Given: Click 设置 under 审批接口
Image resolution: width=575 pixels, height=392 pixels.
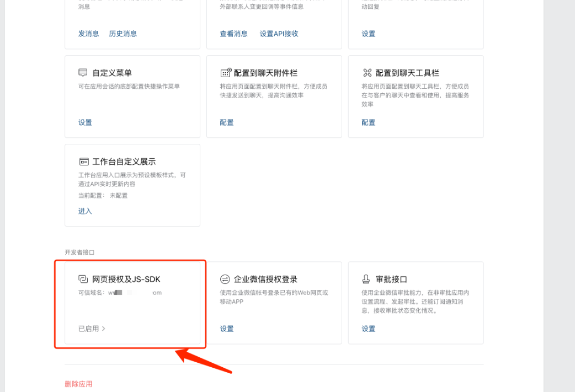Looking at the screenshot, I should (x=369, y=329).
